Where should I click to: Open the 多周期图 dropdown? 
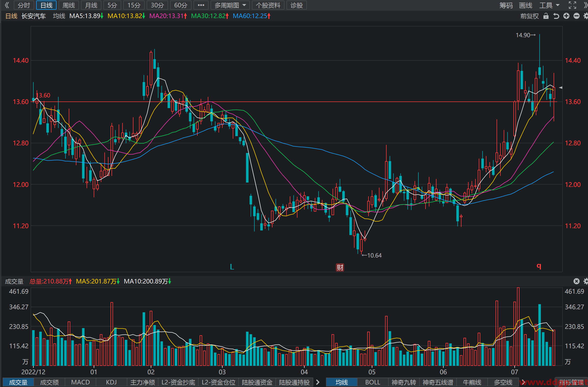[230, 5]
